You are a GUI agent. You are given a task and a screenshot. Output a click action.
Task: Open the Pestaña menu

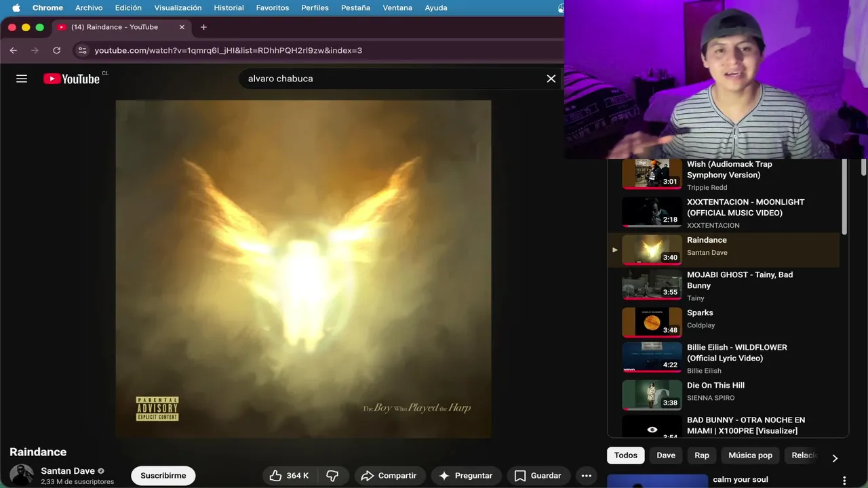pos(355,7)
